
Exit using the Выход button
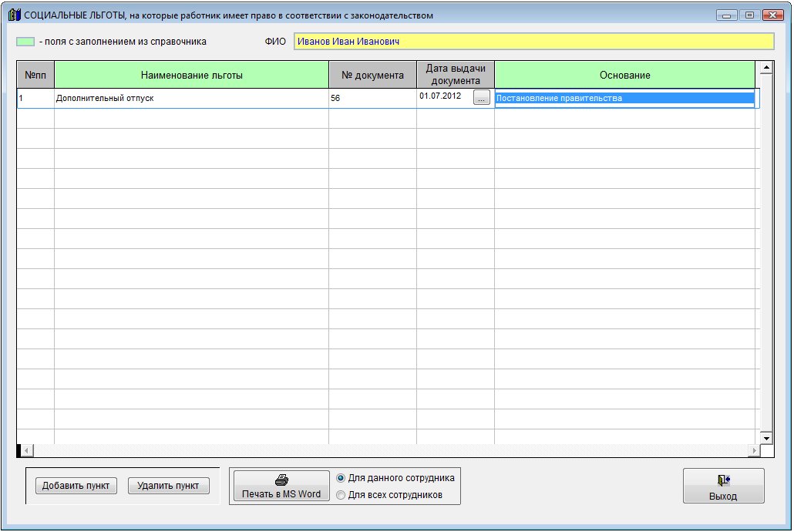723,486
